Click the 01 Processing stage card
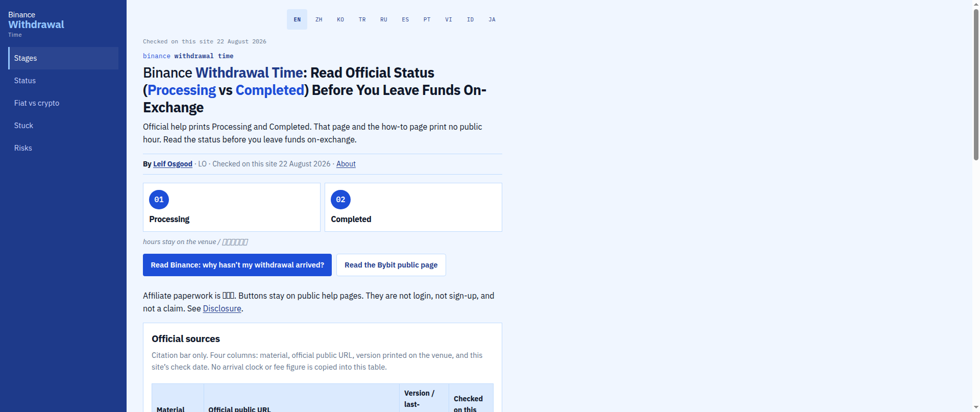The width and height of the screenshot is (980, 412). (x=232, y=207)
